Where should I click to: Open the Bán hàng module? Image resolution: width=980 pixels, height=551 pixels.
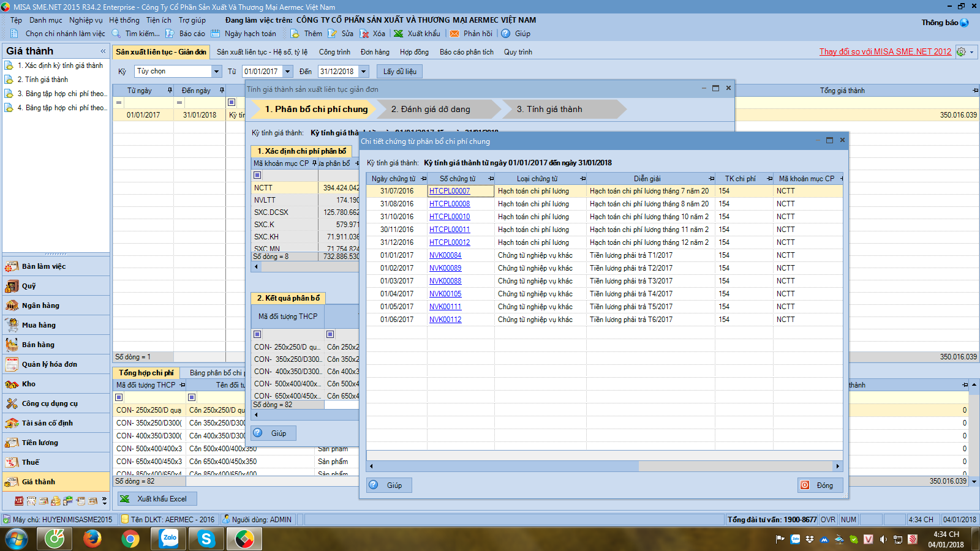point(56,345)
